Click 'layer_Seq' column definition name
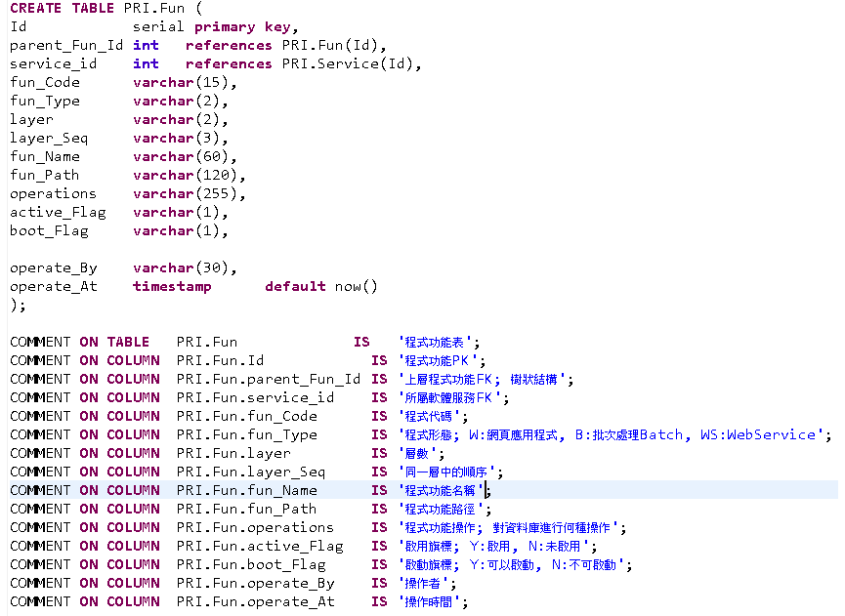Screen dimensions: 845x616 [x=49, y=139]
